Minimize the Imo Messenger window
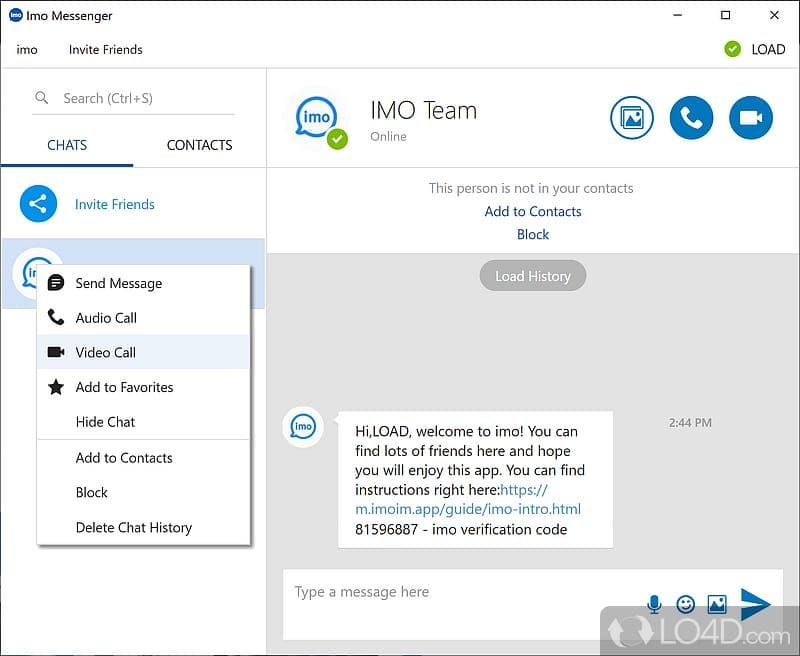 point(678,15)
